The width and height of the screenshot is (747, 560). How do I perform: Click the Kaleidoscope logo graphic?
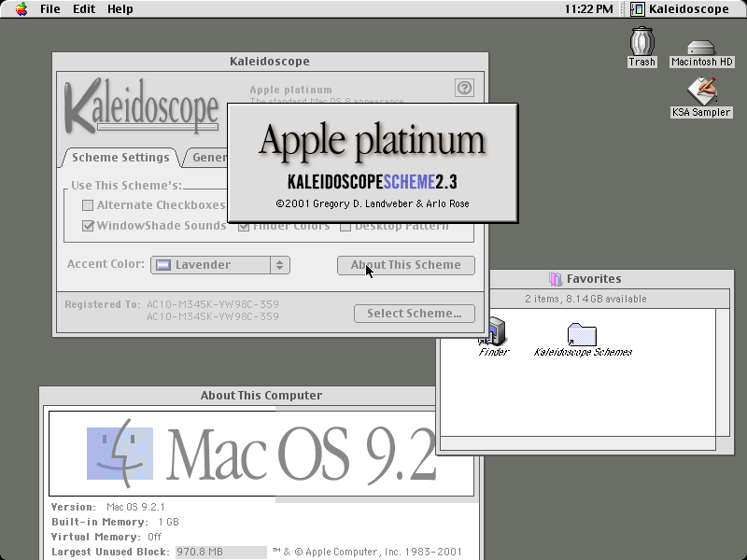click(142, 106)
